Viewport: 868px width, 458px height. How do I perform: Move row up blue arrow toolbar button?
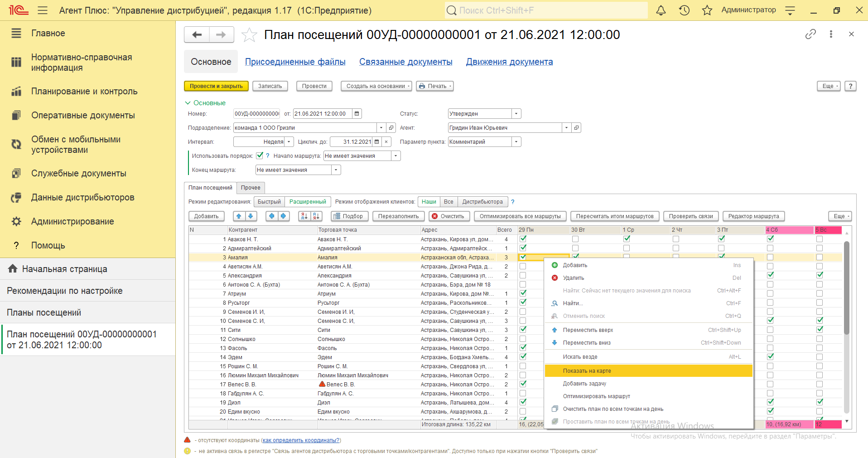(x=239, y=216)
